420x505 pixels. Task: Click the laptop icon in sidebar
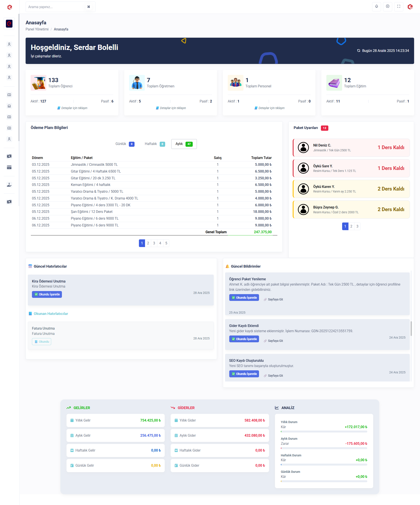9,106
